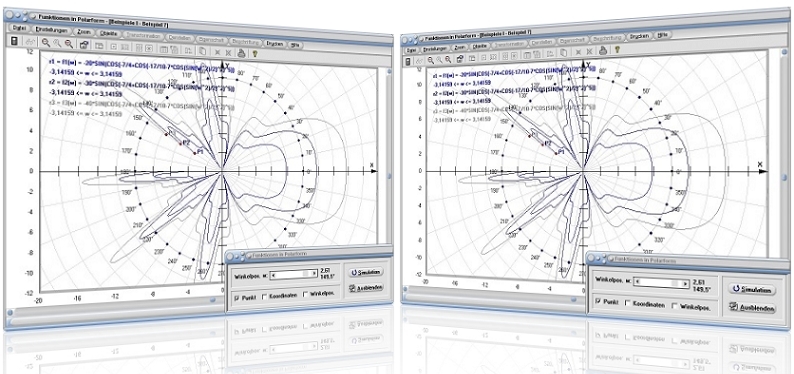The height and width of the screenshot is (374, 794).
Task: Click middle magnifier icon in left toolbar
Action: point(57,44)
